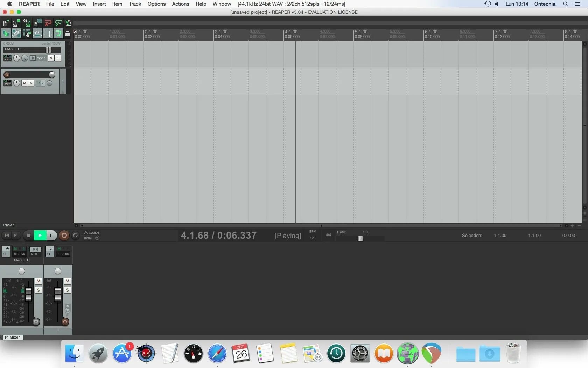Open System Preferences from the Dock

click(360, 353)
